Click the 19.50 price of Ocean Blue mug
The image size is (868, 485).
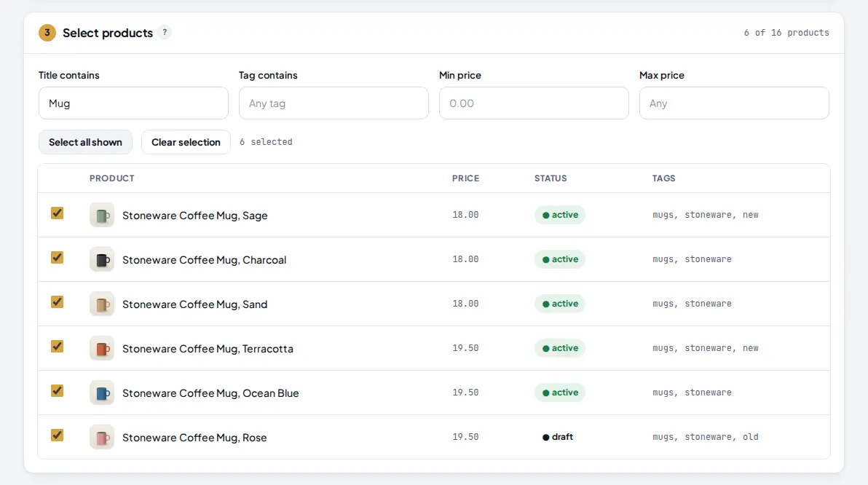(465, 392)
